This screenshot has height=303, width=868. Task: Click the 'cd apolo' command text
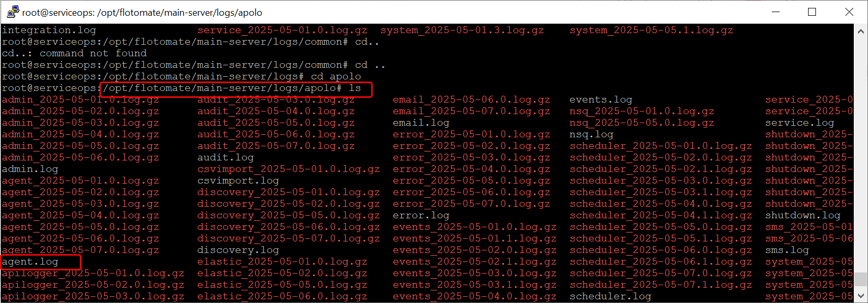click(336, 76)
